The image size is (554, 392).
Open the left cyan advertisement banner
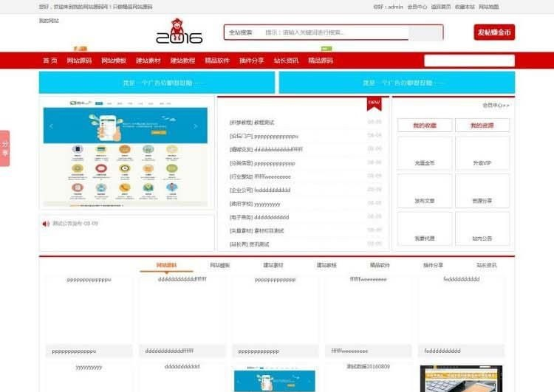coord(157,83)
